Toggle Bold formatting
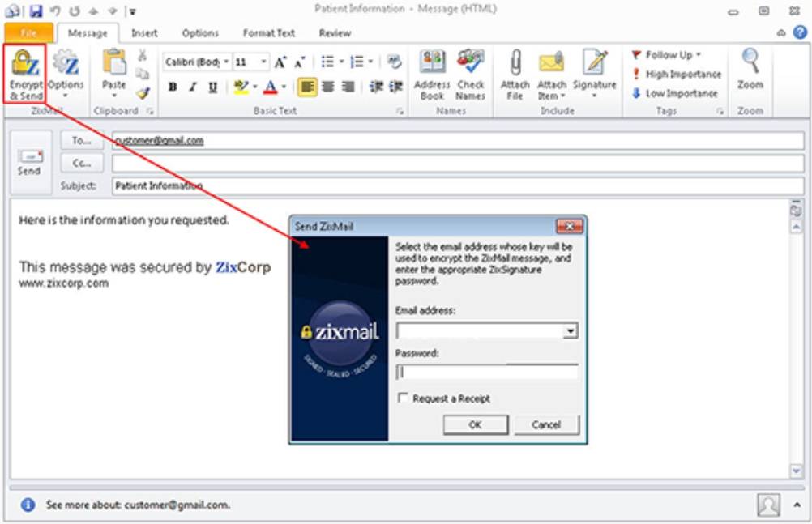Image resolution: width=812 pixels, height=524 pixels. coord(173,87)
